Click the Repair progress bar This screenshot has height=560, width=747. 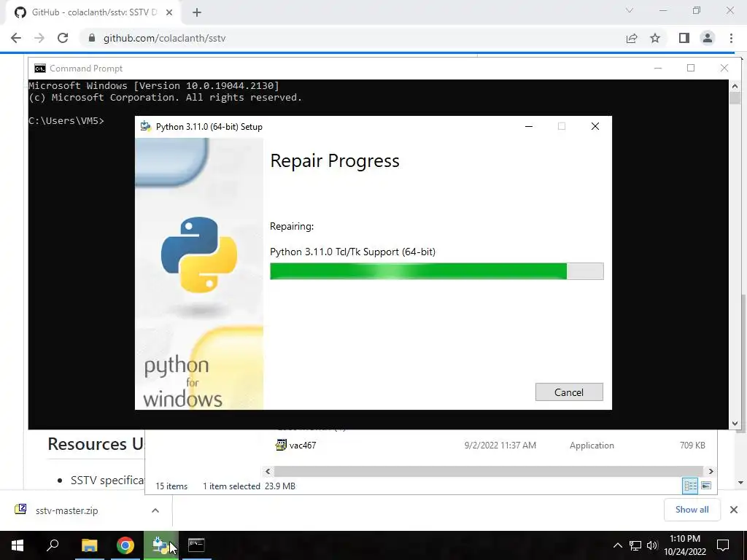[x=436, y=271]
